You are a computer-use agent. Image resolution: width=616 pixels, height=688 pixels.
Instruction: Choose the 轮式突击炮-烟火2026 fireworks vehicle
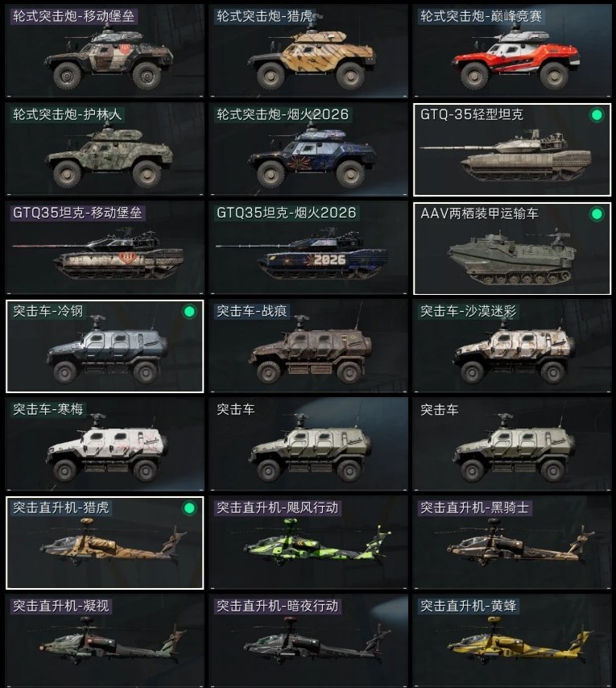(x=308, y=150)
